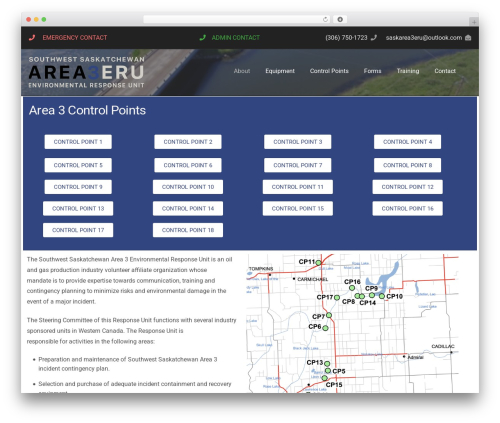This screenshot has height=423, width=500.
Task: Select the Control Point 4 button
Action: pos(407,142)
